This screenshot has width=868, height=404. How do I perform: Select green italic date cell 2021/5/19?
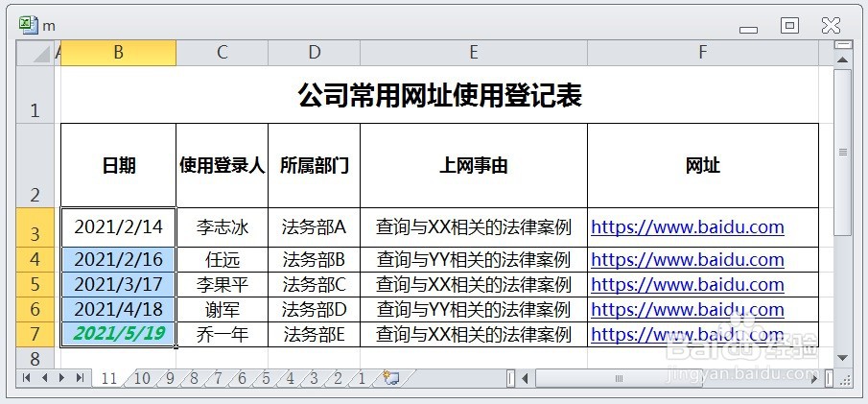pyautogui.click(x=119, y=334)
